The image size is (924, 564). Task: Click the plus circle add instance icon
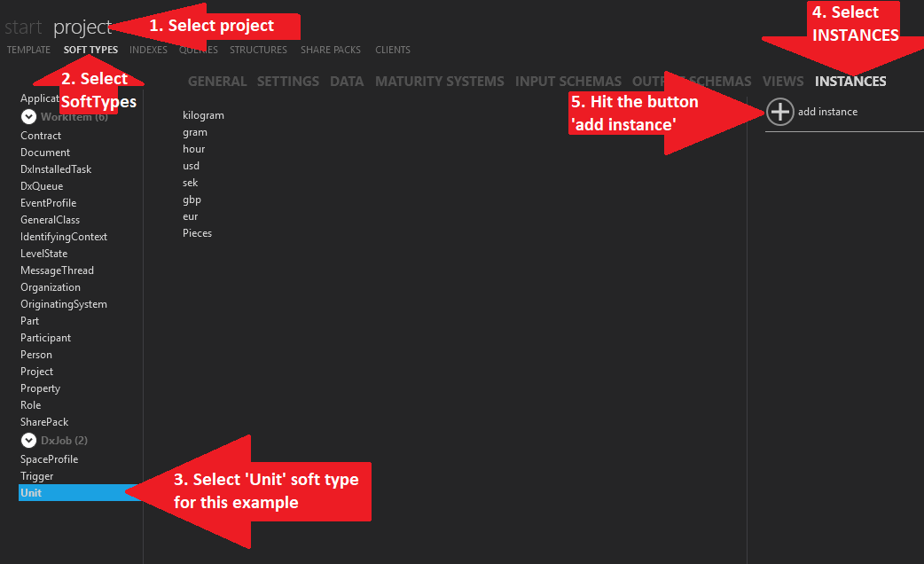tap(780, 112)
